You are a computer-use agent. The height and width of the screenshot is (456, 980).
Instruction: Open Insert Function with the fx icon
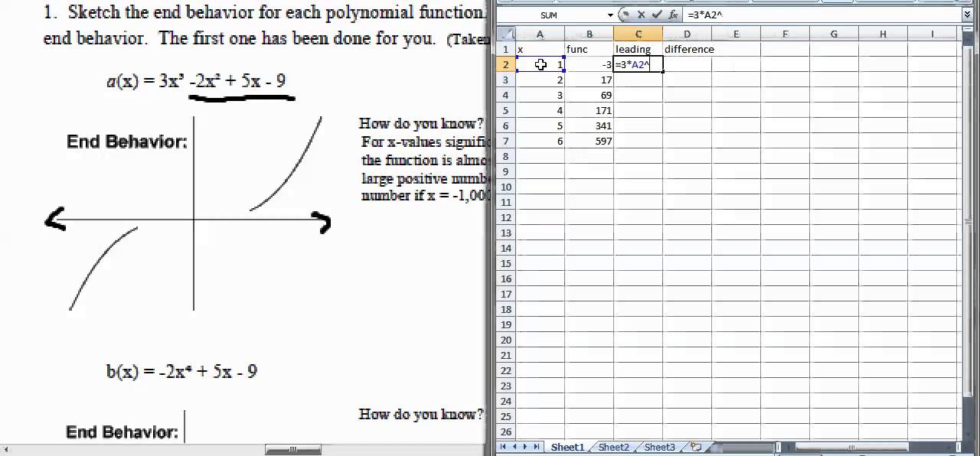673,15
